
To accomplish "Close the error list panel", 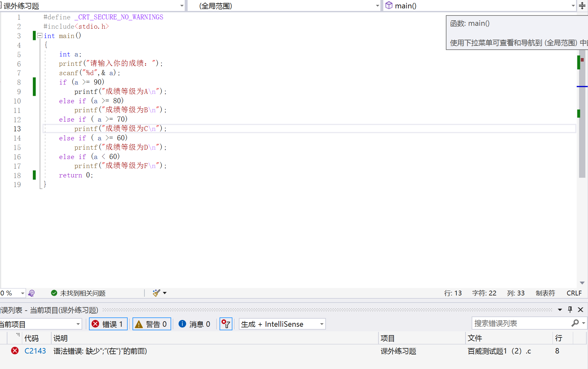I will tap(581, 310).
